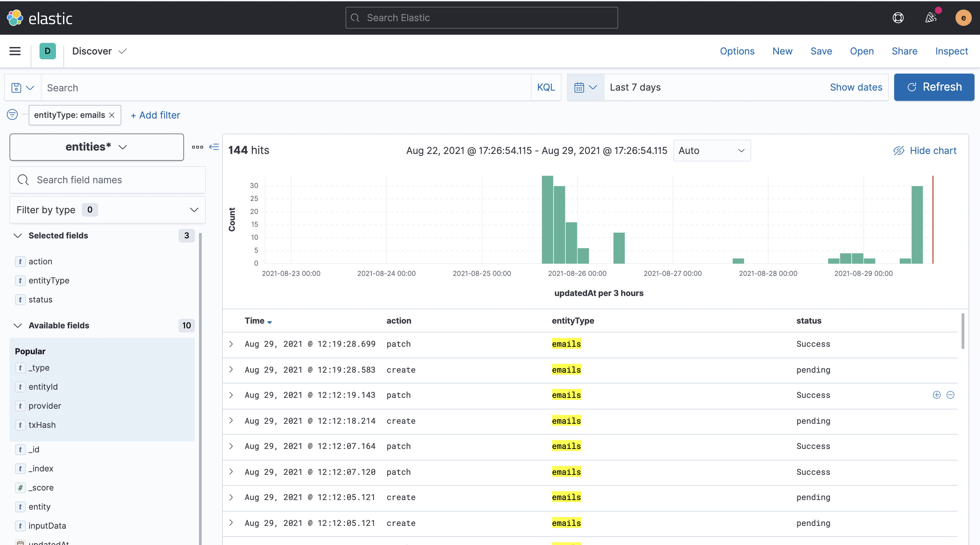
Task: Remove the entityType: emails filter
Action: click(112, 115)
